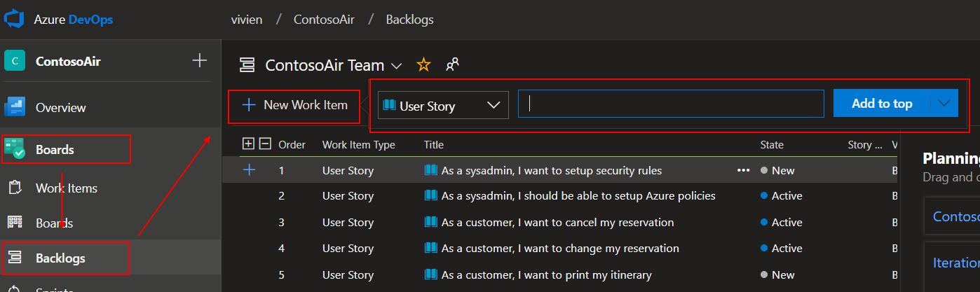Click the Boards hub icon

(15, 148)
